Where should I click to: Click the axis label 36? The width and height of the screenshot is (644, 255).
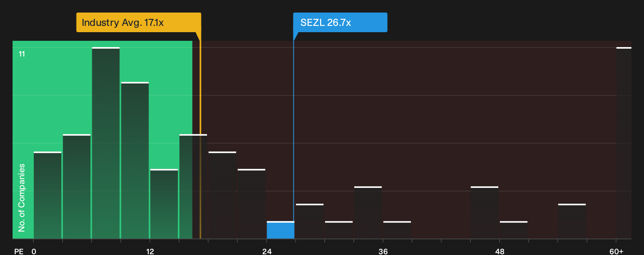[x=383, y=251]
